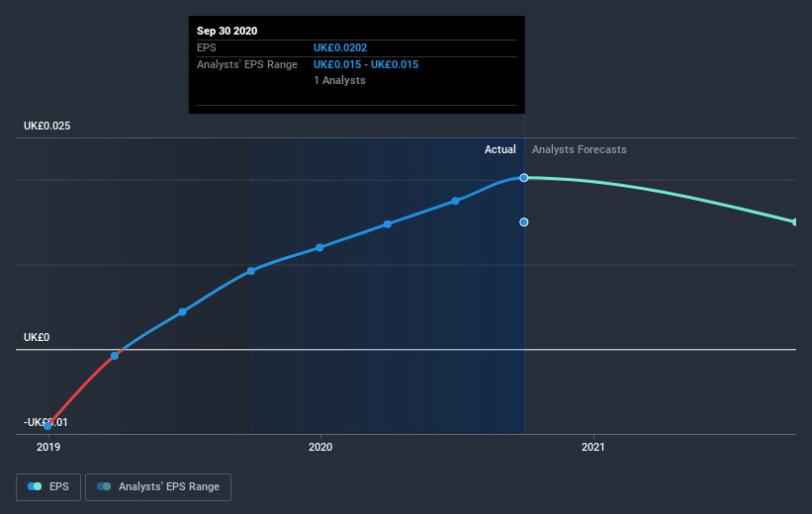The height and width of the screenshot is (514, 812).
Task: Click the Analysts Forecasts region label
Action: (x=579, y=149)
